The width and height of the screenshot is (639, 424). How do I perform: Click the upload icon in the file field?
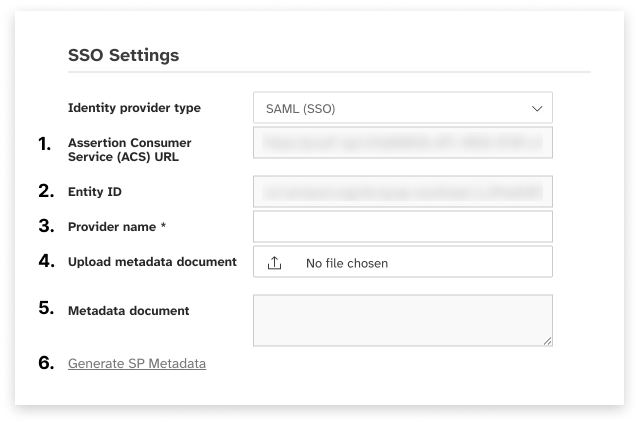(276, 263)
